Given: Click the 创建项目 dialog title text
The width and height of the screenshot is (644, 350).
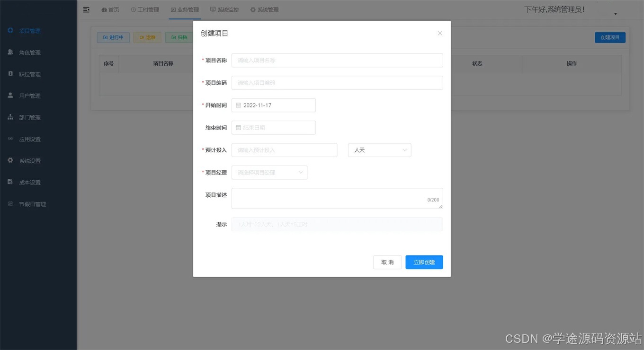Looking at the screenshot, I should [x=215, y=33].
